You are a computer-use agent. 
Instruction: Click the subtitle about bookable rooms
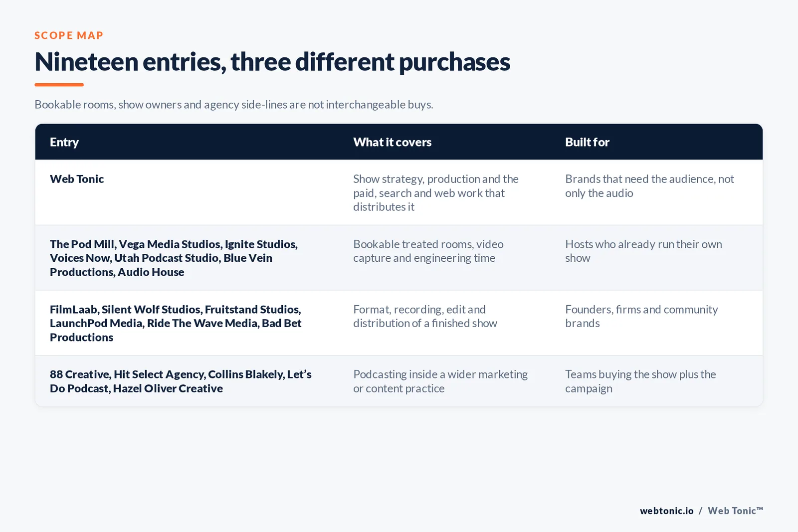tap(234, 105)
